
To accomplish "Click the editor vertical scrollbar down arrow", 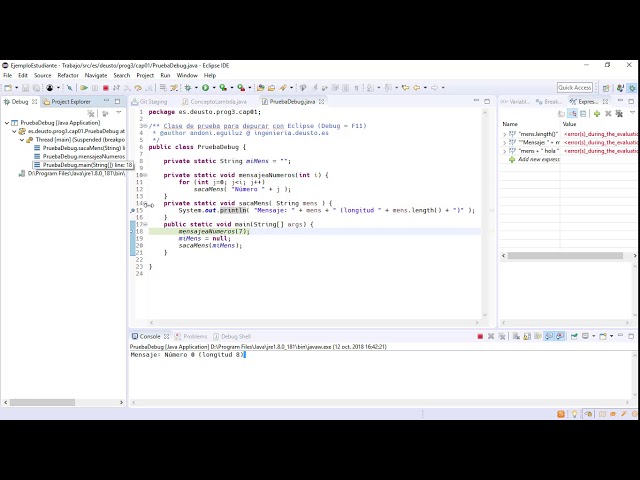I will click(485, 315).
